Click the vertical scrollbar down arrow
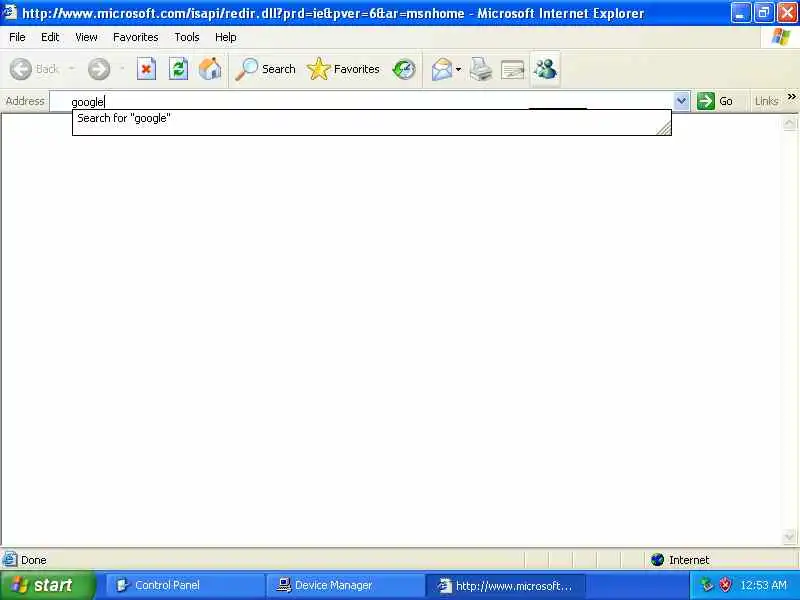 789,536
